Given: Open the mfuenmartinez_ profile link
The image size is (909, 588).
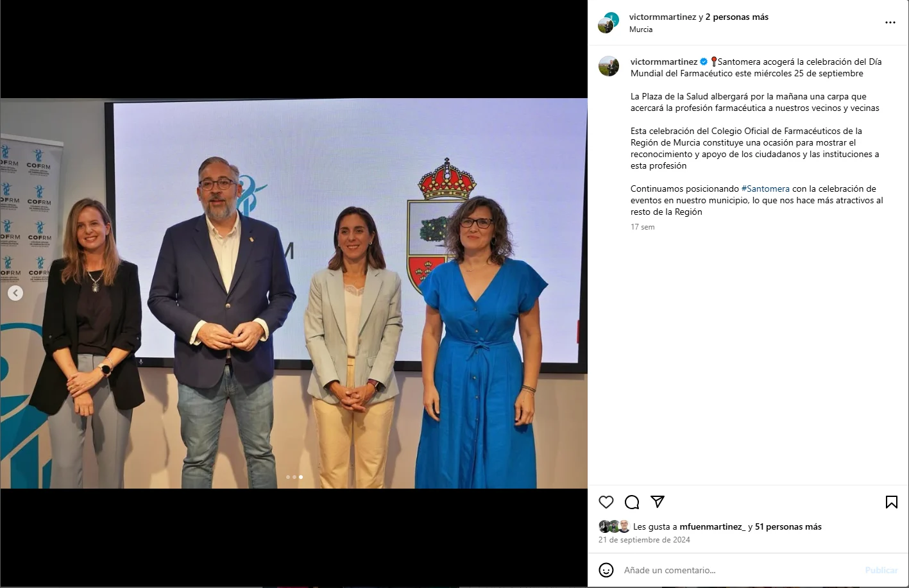Looking at the screenshot, I should tap(712, 527).
